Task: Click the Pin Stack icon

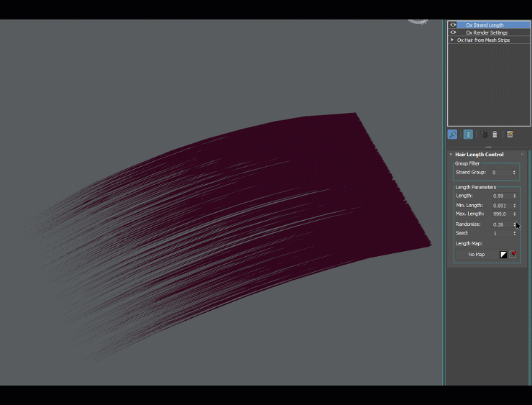Action: (453, 135)
